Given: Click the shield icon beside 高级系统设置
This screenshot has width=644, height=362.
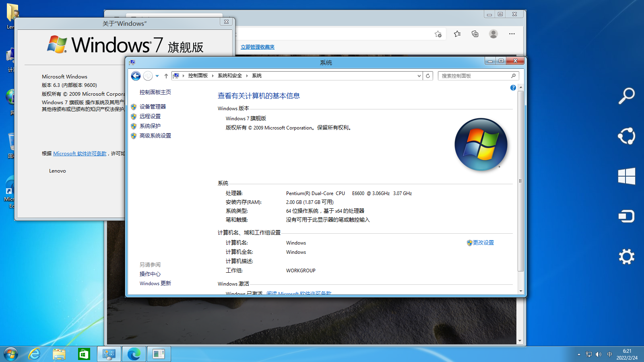Looking at the screenshot, I should pos(134,136).
